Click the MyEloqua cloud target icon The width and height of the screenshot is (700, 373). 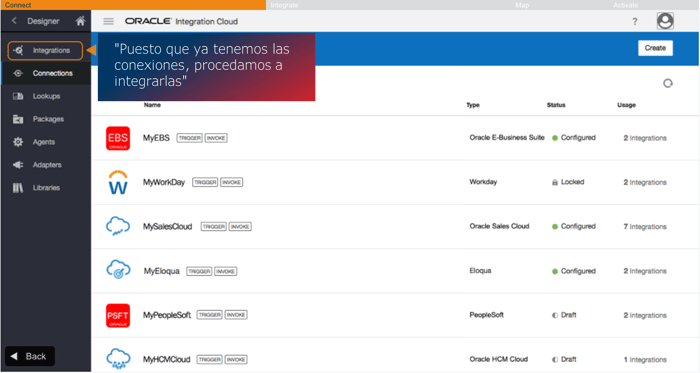click(x=118, y=269)
